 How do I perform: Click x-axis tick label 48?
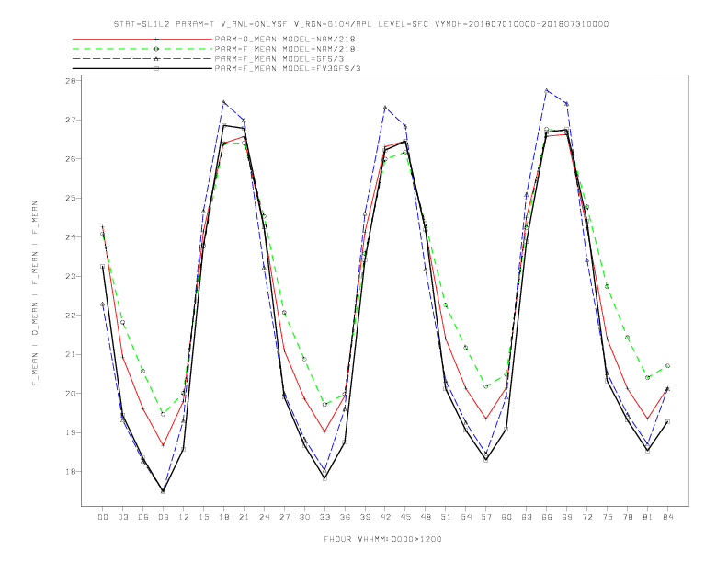[426, 517]
